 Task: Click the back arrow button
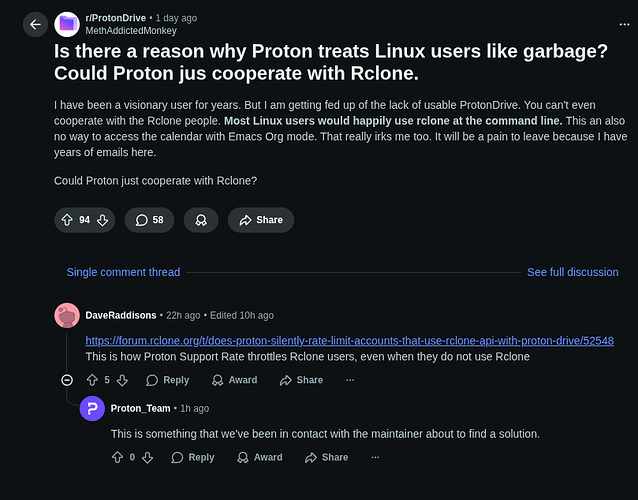coord(36,24)
